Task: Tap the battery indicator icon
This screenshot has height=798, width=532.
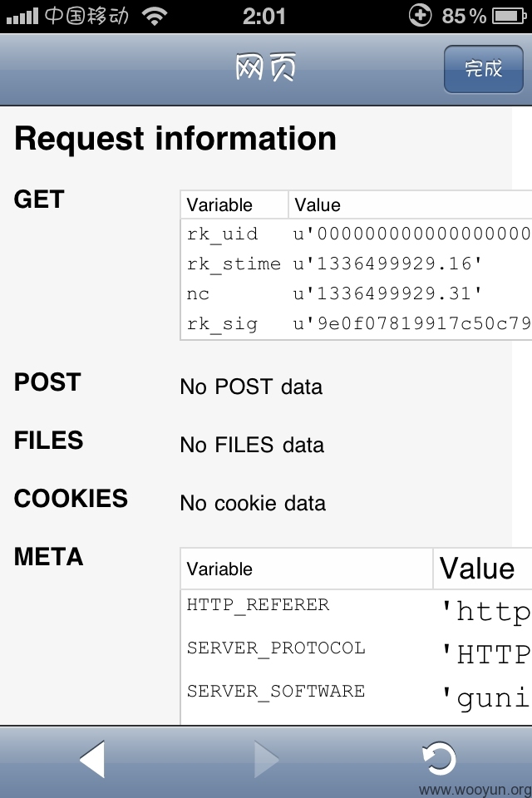Action: 509,16
